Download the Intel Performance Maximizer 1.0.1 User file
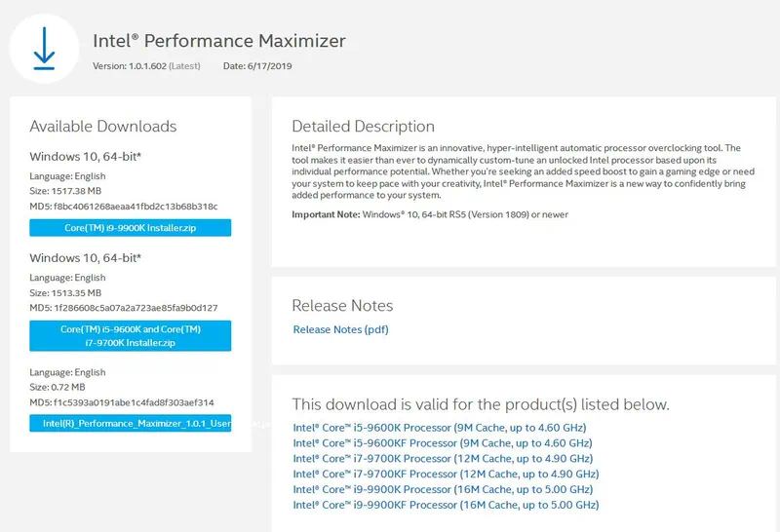The width and height of the screenshot is (780, 532). coord(130,424)
